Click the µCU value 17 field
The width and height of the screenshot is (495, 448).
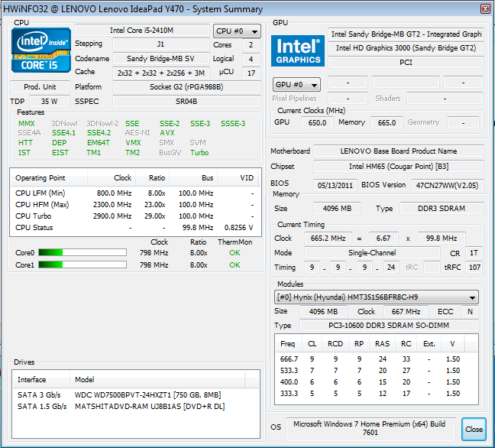(x=251, y=73)
